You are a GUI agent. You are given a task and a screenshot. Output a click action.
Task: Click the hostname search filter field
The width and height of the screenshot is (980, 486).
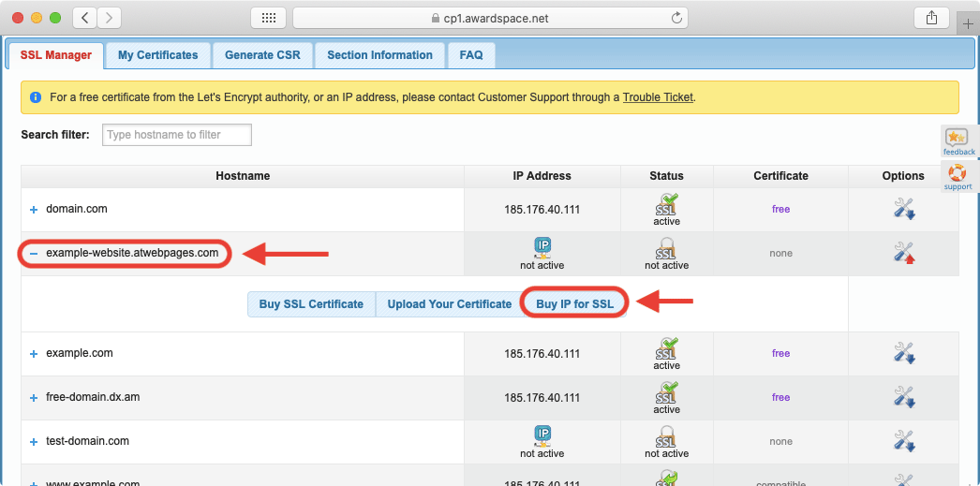coord(176,135)
